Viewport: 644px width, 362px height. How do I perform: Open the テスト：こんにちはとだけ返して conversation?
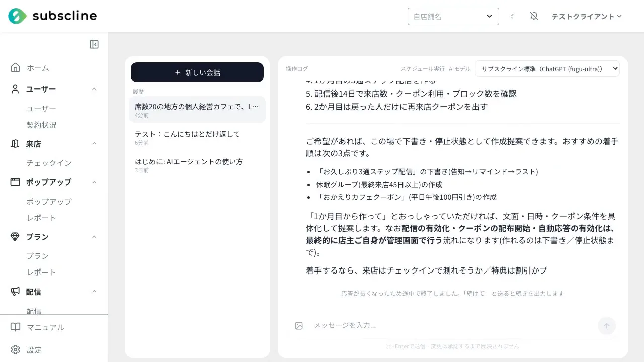[x=197, y=137]
